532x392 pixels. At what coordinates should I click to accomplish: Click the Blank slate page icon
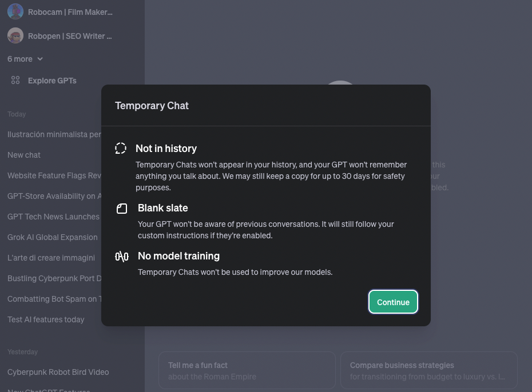pyautogui.click(x=122, y=209)
